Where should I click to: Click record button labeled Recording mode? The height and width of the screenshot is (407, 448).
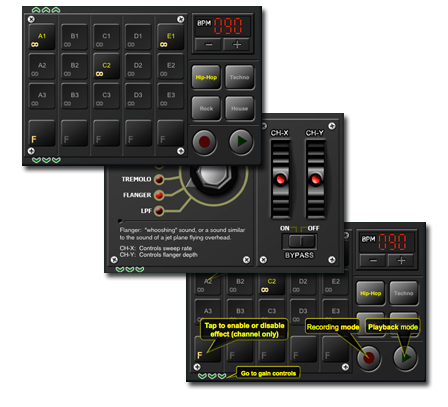point(369,358)
